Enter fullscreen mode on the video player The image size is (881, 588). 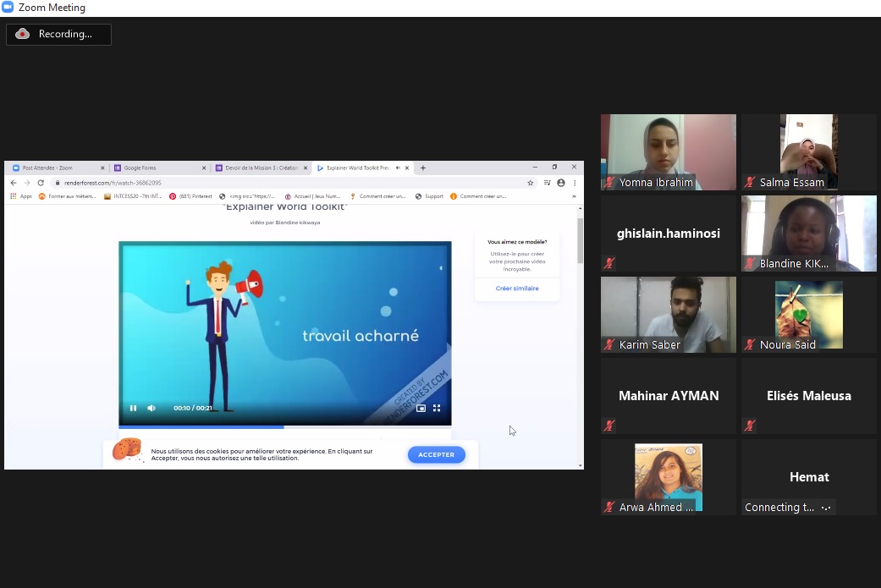tap(437, 408)
